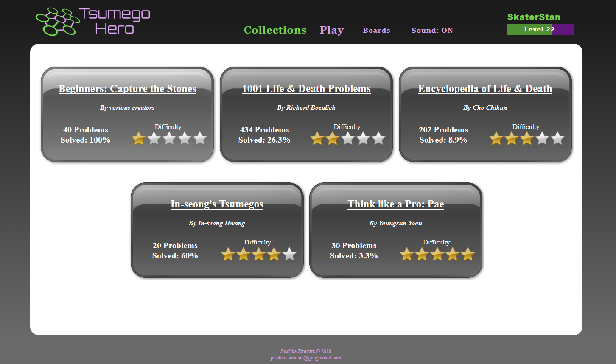Click the third gold star for Encyclopedia of Life & Death
The width and height of the screenshot is (616, 364).
point(526,138)
